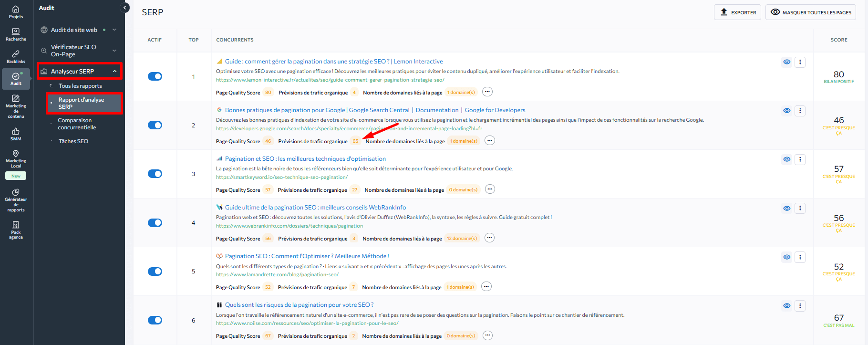
Task: Hide the Lemon Interactive page with eye icon
Action: pos(787,62)
